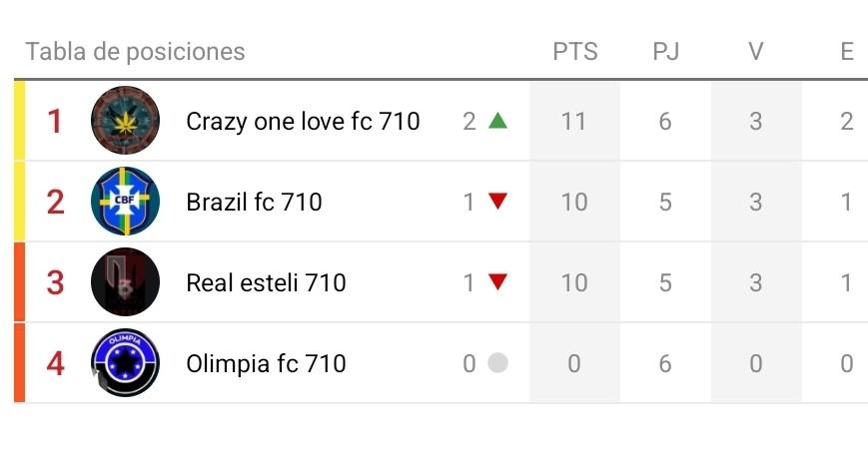This screenshot has height=455, width=868.
Task: Click orange zone bar at position 4
Action: point(19,363)
